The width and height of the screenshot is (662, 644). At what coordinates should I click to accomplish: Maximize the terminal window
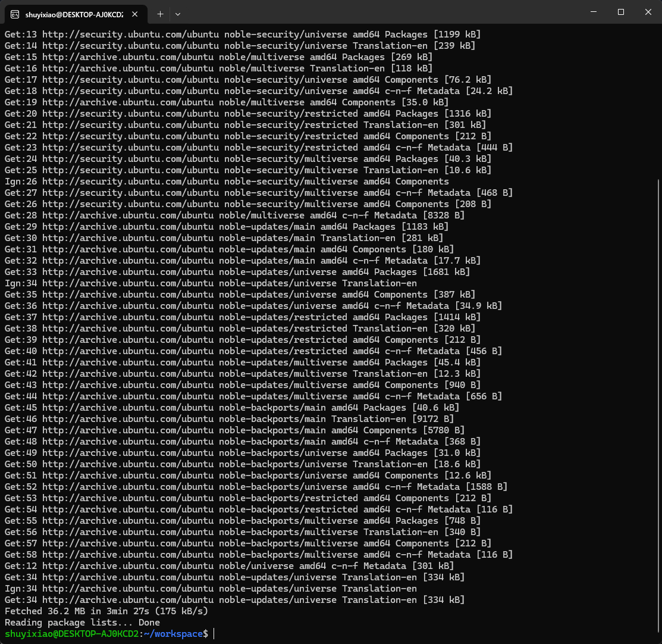620,12
